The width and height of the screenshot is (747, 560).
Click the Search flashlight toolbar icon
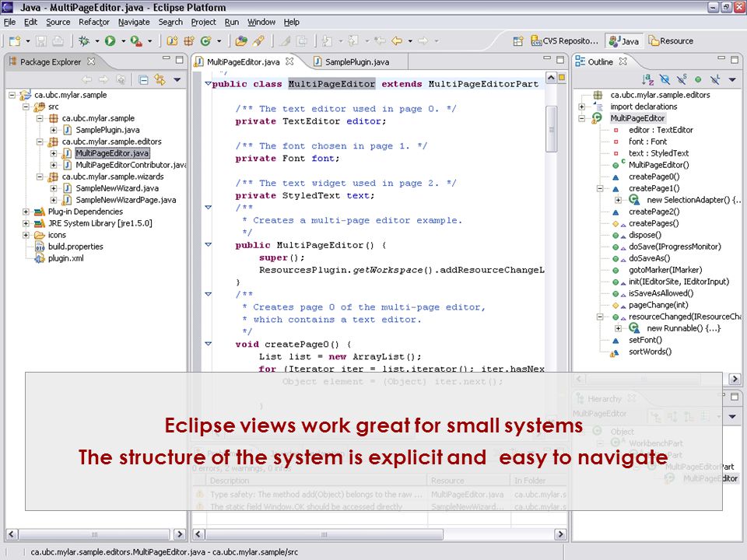258,41
